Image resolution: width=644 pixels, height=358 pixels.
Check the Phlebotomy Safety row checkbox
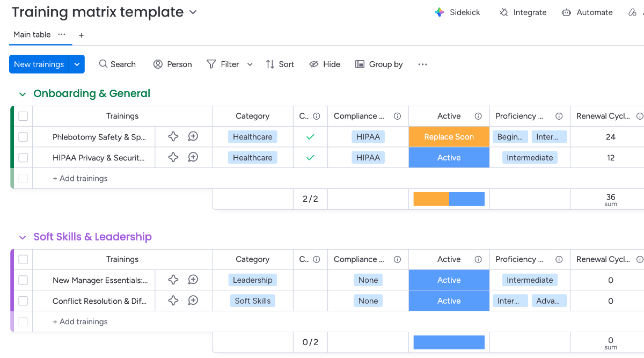[23, 137]
